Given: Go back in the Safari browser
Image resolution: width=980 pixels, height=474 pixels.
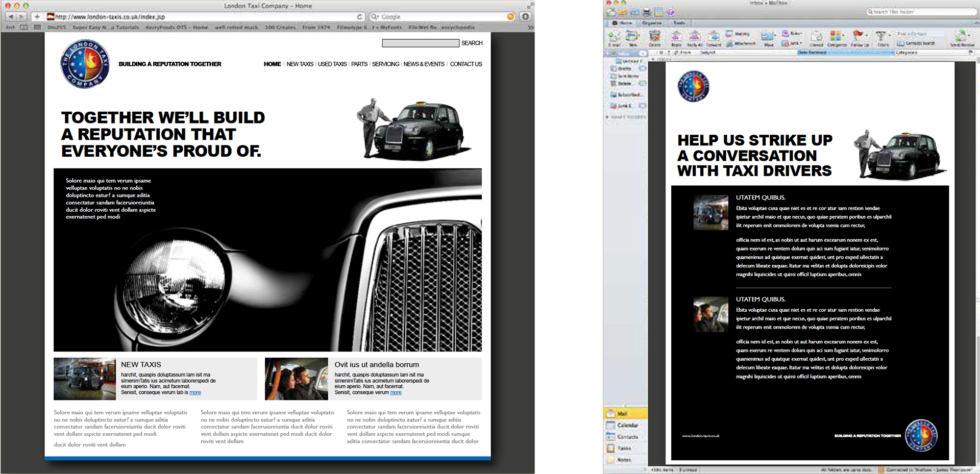Looking at the screenshot, I should click(x=11, y=17).
